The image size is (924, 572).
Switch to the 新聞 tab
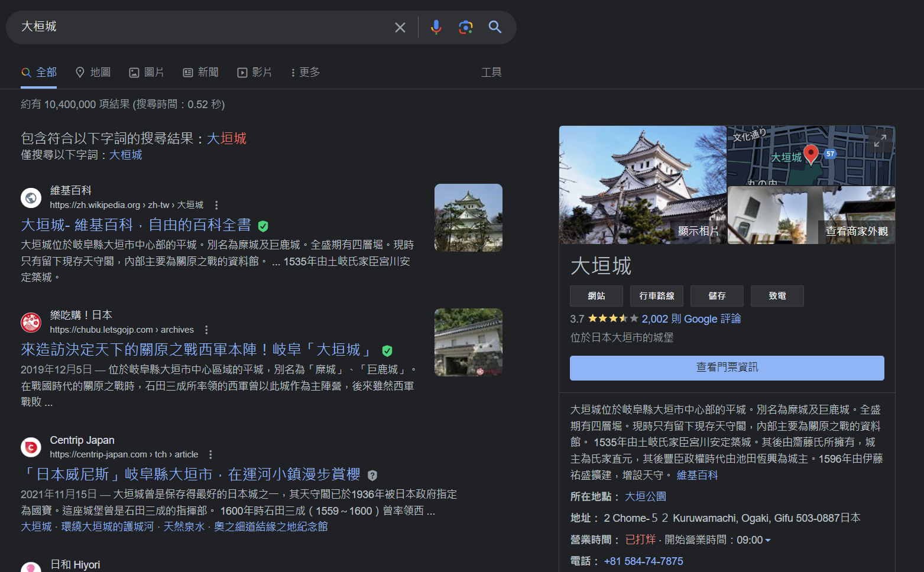[x=201, y=72]
